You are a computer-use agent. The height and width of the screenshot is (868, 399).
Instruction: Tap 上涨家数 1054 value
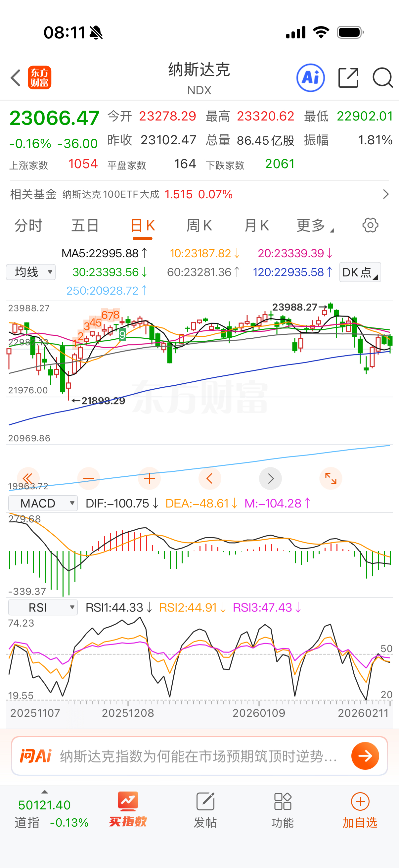83,164
